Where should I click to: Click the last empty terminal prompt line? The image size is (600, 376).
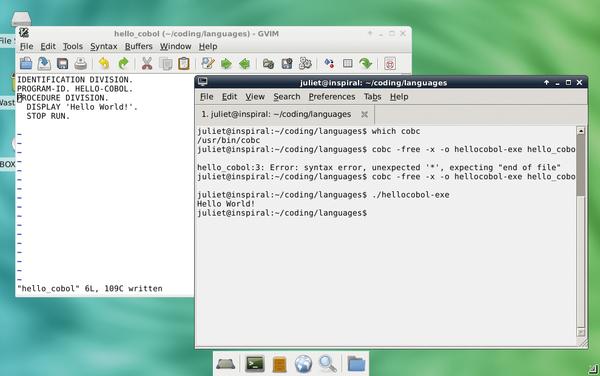pyautogui.click(x=282, y=213)
